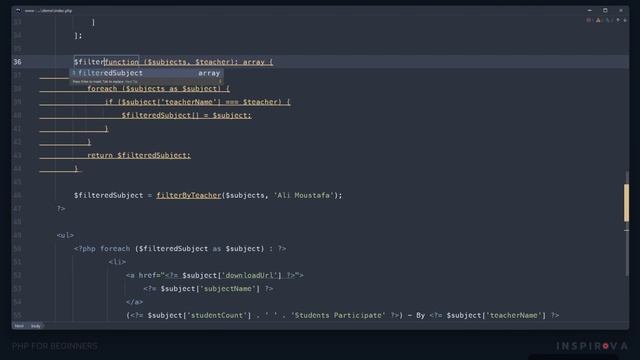Click the 'subjectName' key in the code

click(x=227, y=289)
